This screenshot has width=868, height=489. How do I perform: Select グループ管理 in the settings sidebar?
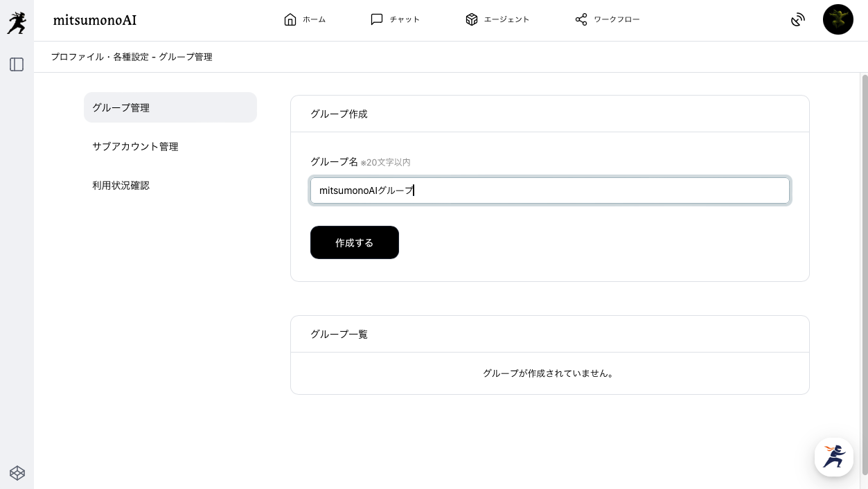click(x=170, y=107)
